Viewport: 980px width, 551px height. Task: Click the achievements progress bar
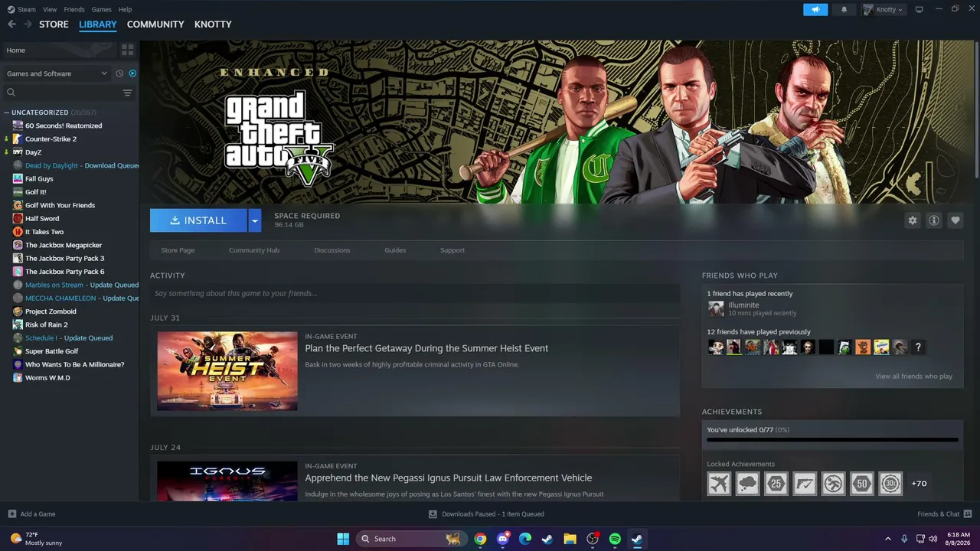click(832, 440)
